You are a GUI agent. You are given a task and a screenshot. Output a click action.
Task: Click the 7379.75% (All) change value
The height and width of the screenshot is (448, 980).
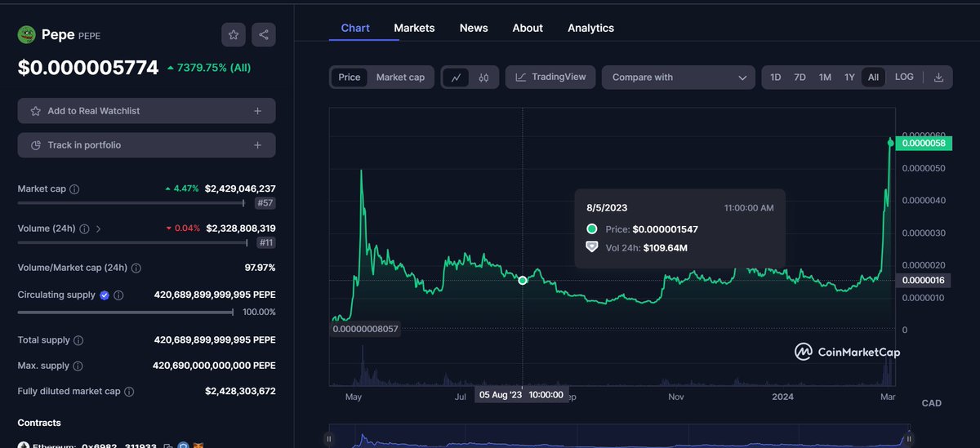click(x=208, y=68)
